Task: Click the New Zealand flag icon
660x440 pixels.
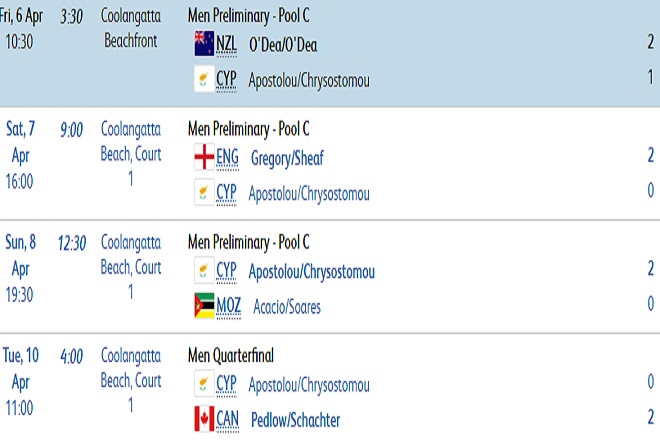Action: coord(203,44)
